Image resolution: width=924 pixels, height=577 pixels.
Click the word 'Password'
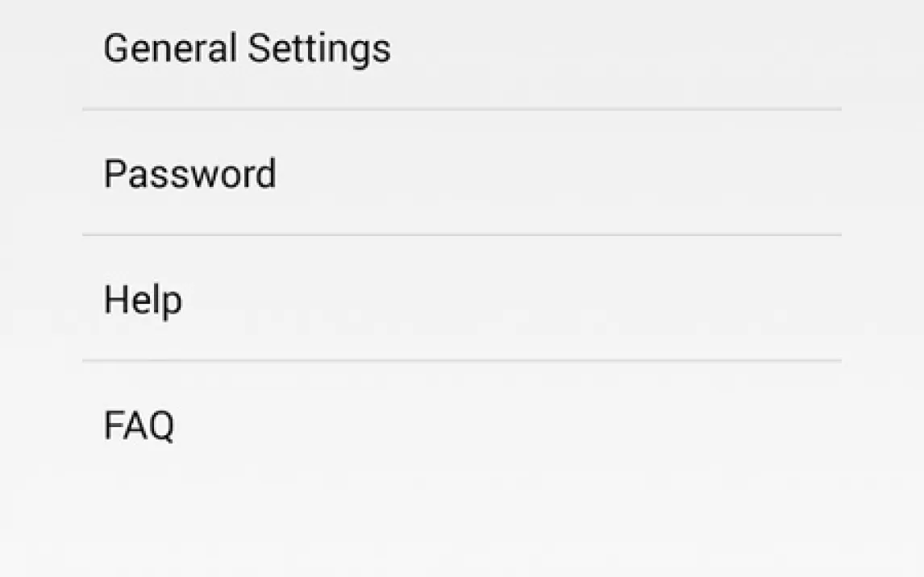click(189, 174)
